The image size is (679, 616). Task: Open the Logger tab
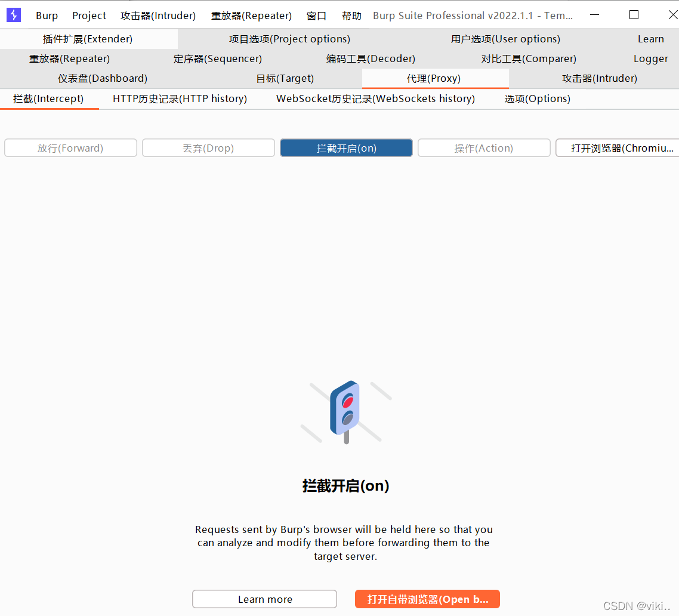pyautogui.click(x=650, y=58)
